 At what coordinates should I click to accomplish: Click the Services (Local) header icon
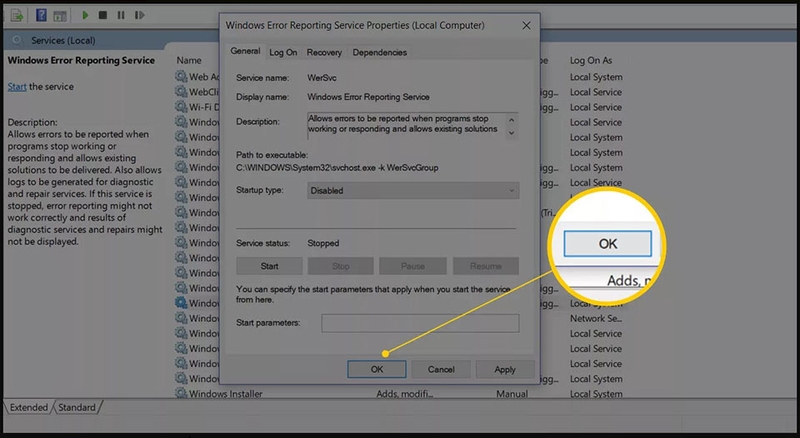point(18,40)
